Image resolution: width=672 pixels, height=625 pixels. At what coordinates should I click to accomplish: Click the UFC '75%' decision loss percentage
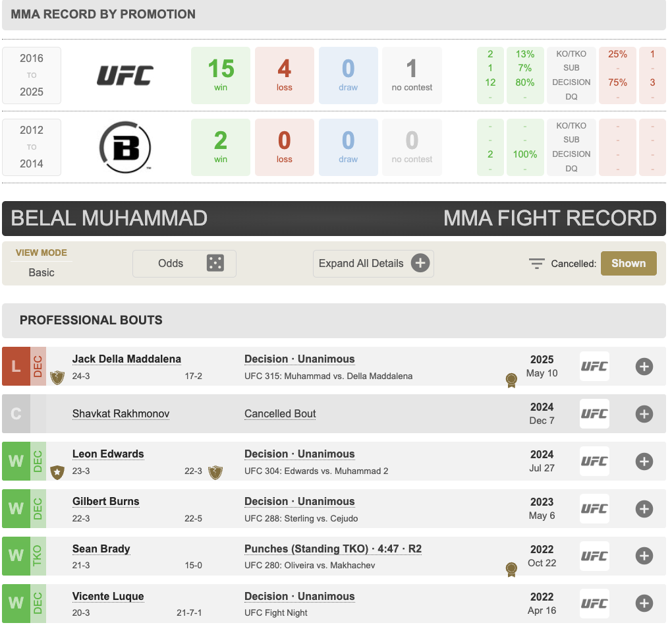(x=617, y=82)
